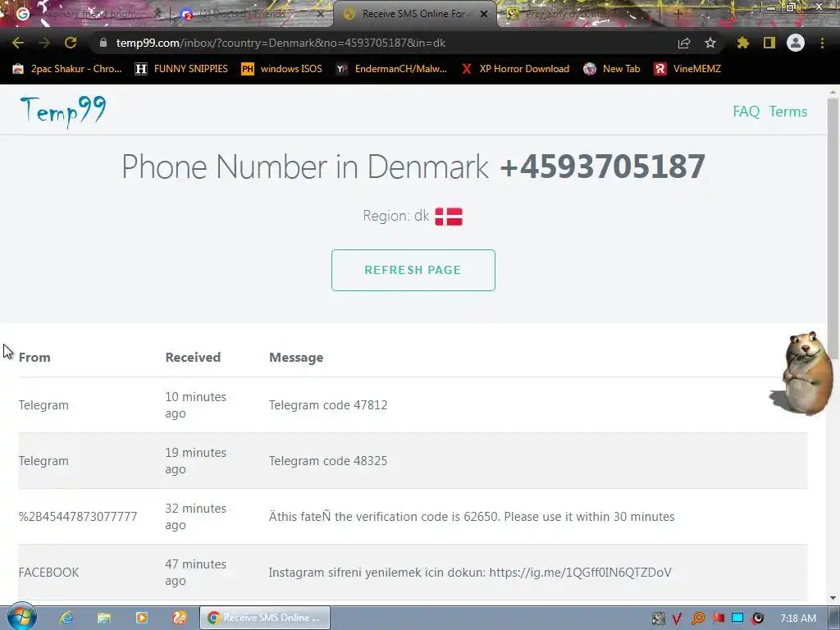
Task: Bookmark this page with the star icon
Action: pyautogui.click(x=710, y=43)
